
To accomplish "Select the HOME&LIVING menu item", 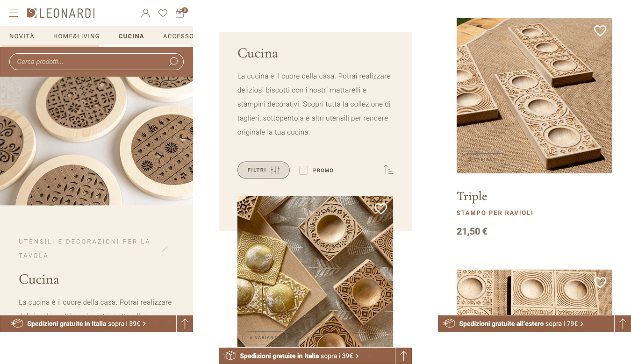I will [x=76, y=36].
